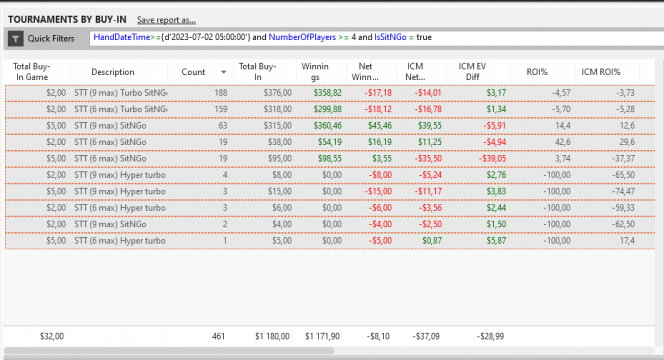Select the $5,00 STT (9 max) Hyper turbo row

(330, 191)
